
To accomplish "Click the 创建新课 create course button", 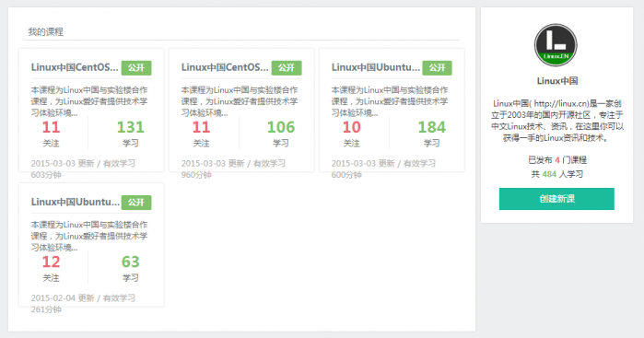I will 556,199.
